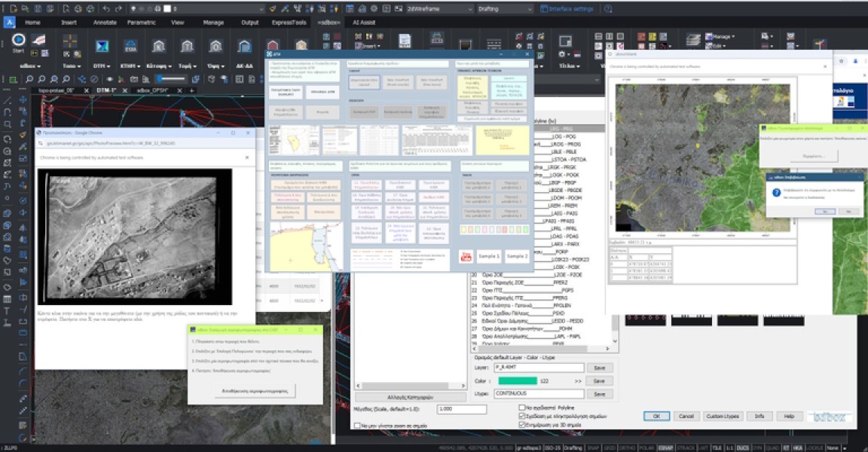Click the Layer name input field
Screen dimensions: 868x452
tap(539, 368)
